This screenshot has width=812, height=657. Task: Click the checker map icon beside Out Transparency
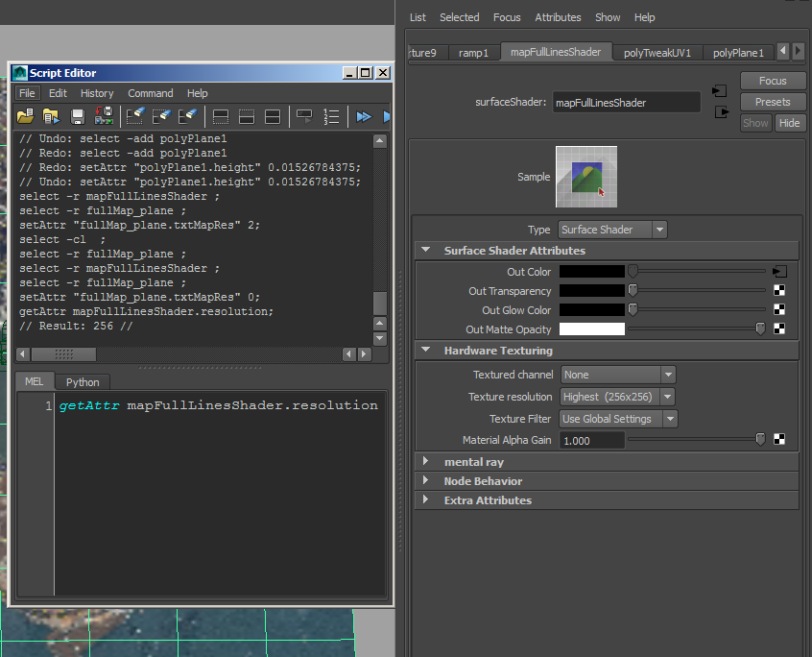click(x=777, y=290)
